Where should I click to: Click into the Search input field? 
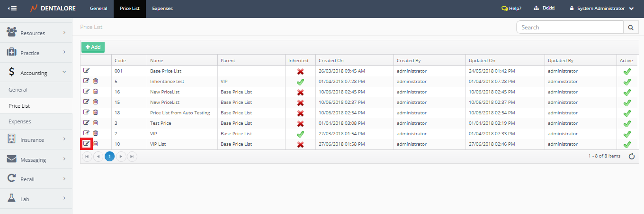tap(570, 28)
